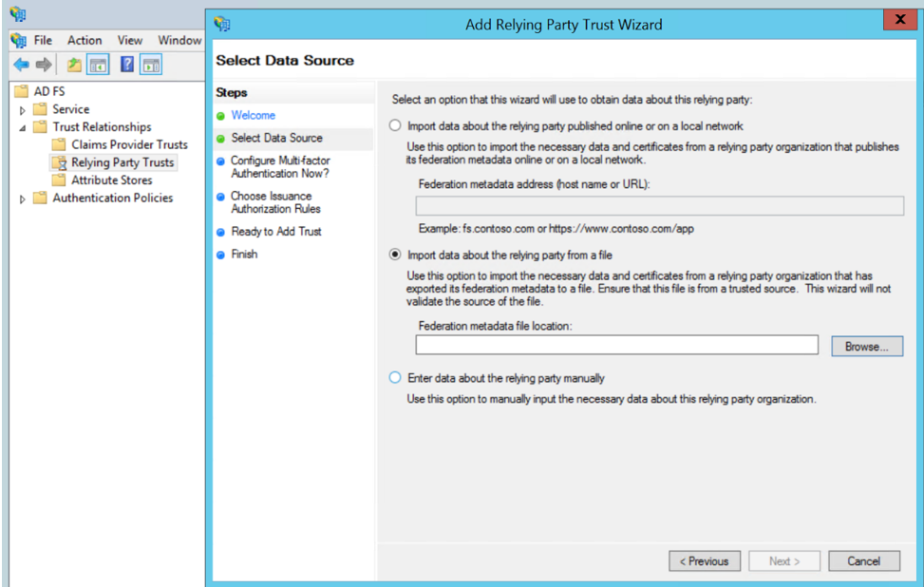This screenshot has width=924, height=587.
Task: Open the View menu
Action: pos(130,40)
